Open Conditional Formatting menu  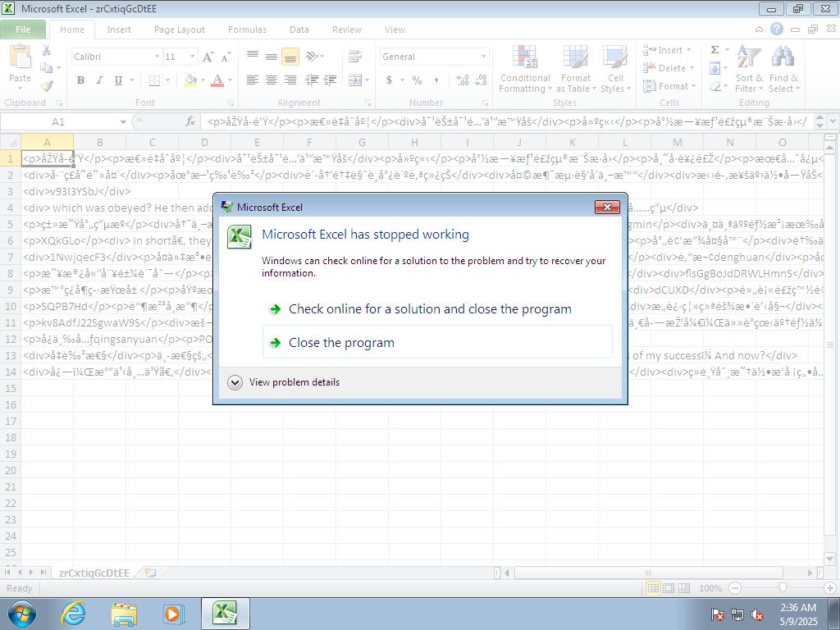click(525, 69)
